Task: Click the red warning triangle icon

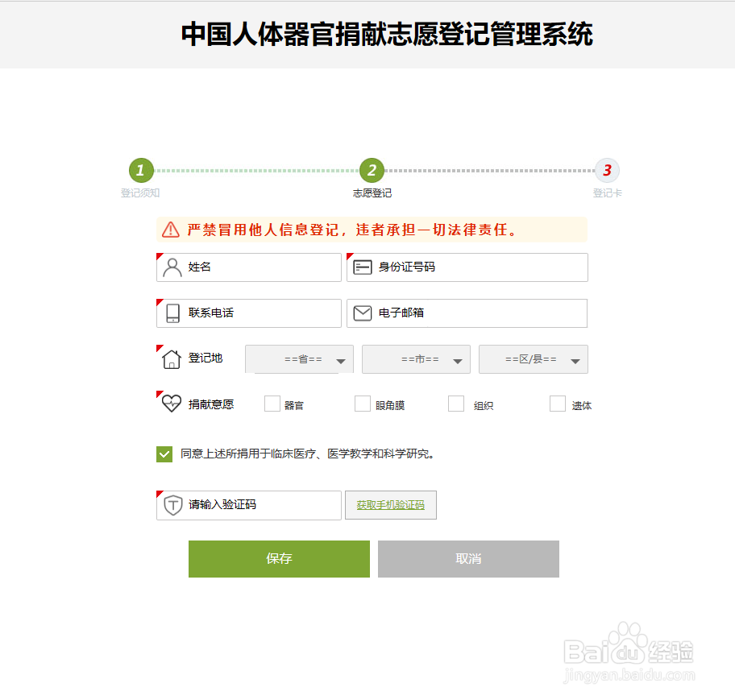Action: pos(171,230)
